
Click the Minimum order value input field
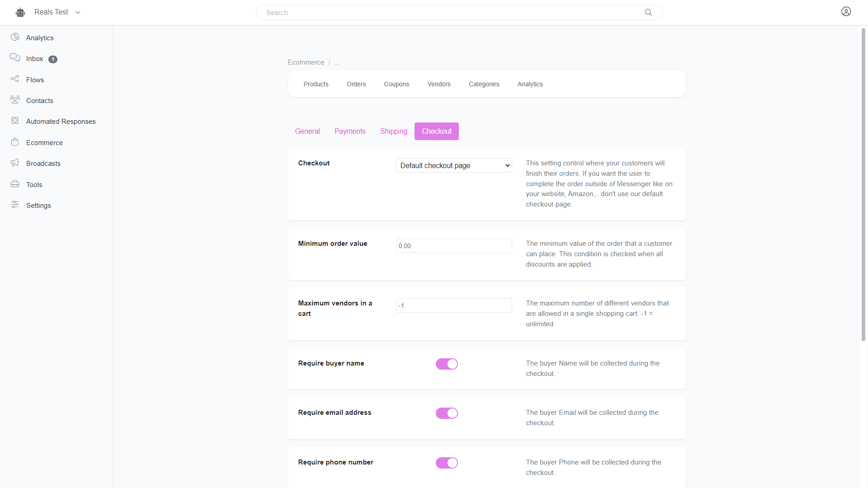[453, 246]
